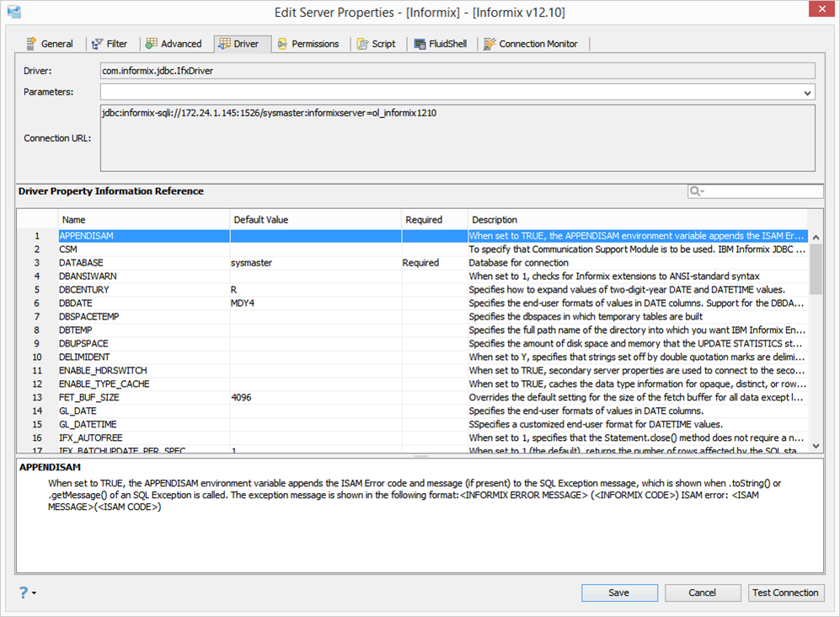Click the Cancel button

click(x=703, y=593)
